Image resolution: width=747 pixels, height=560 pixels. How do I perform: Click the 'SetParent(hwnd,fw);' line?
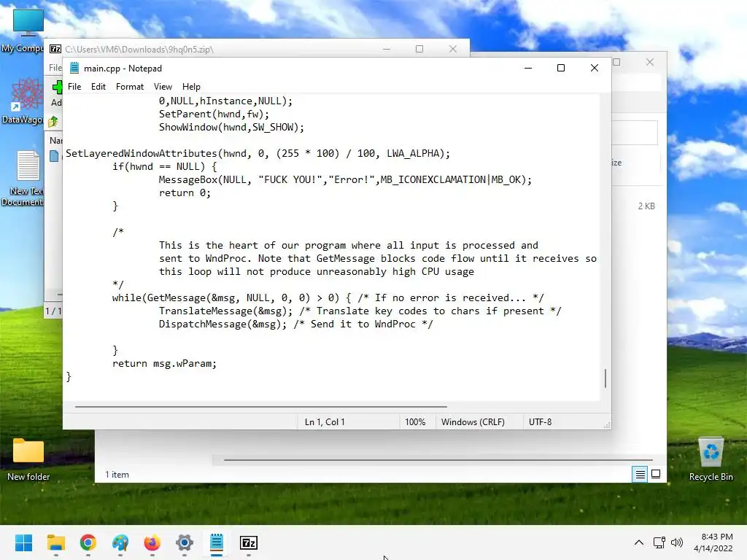214,114
